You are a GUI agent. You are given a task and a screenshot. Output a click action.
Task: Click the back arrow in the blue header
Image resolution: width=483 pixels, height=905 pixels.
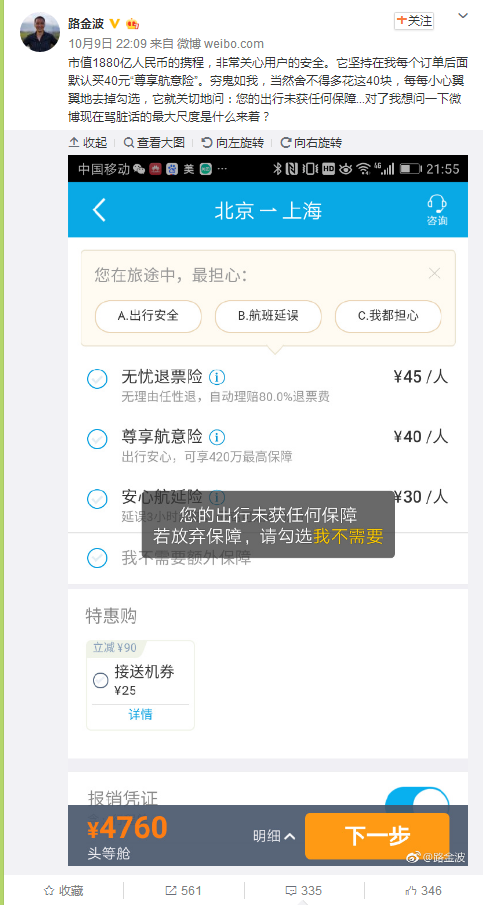tap(99, 210)
